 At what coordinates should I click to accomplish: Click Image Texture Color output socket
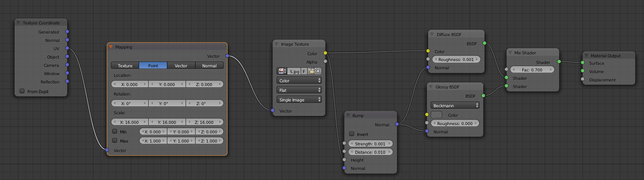[325, 53]
